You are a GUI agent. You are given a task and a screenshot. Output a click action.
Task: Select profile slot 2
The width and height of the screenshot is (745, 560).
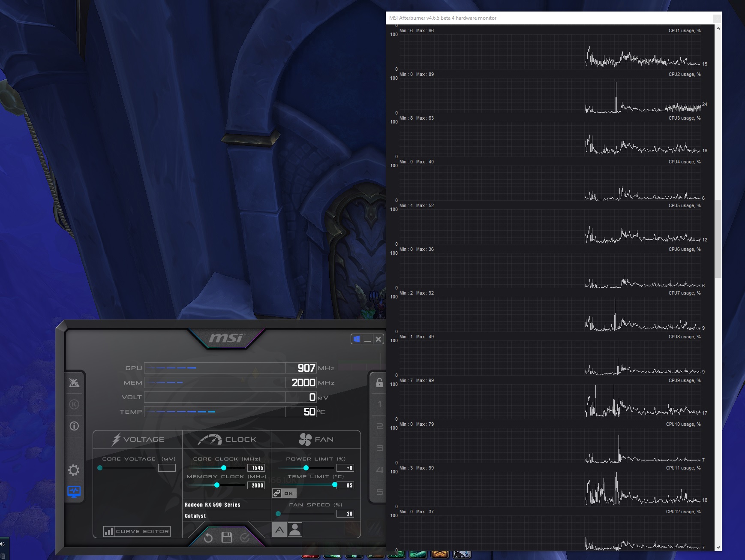pos(379,426)
